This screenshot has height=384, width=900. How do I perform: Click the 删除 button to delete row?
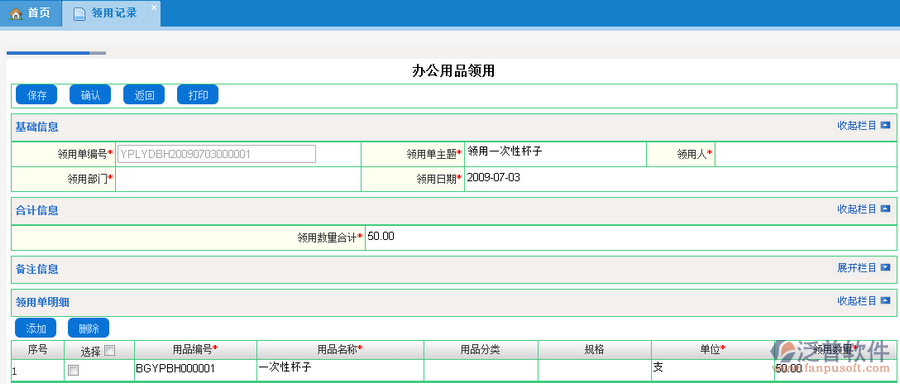coord(88,328)
